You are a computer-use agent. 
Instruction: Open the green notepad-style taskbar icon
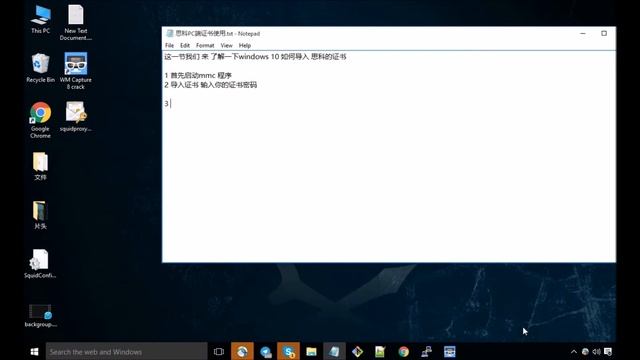[380, 351]
